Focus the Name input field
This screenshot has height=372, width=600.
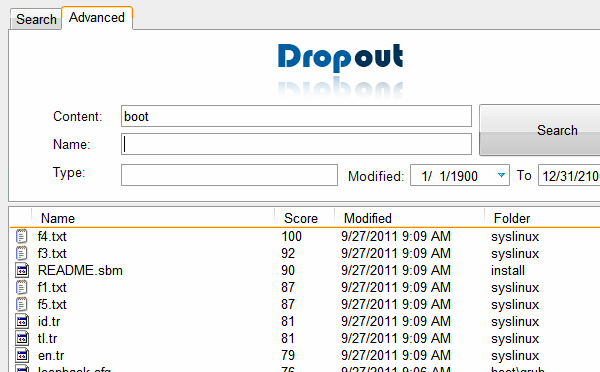(x=296, y=144)
